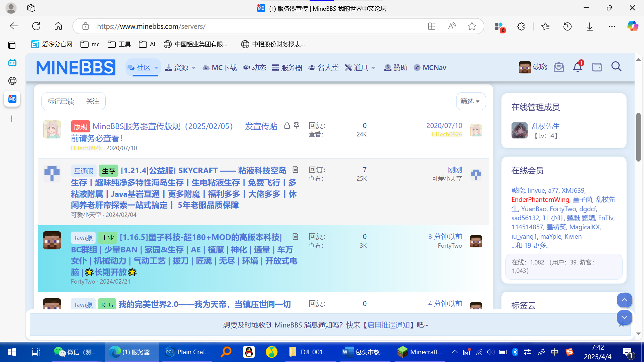Open read aloud icon in address bar
Screen dimensions: 644x362
point(452,26)
